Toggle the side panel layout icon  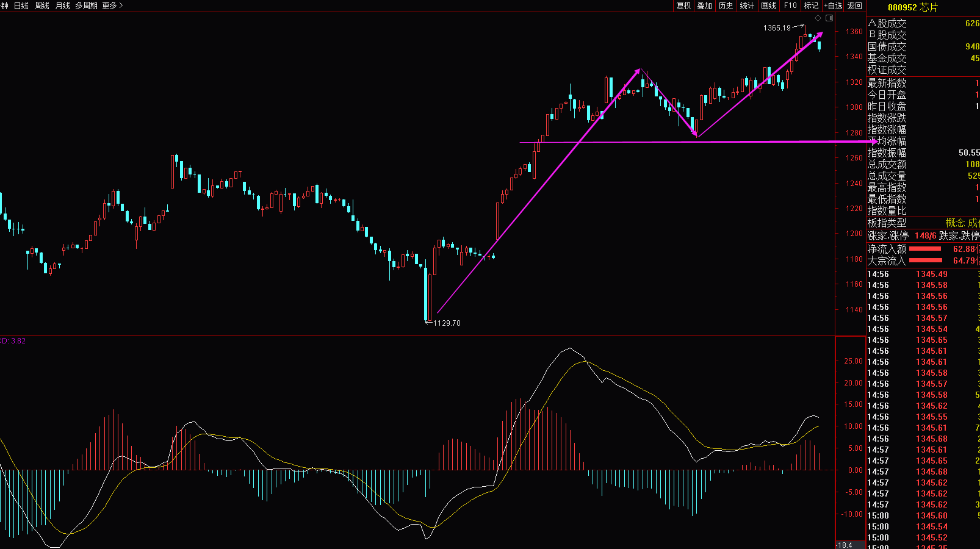pos(829,18)
